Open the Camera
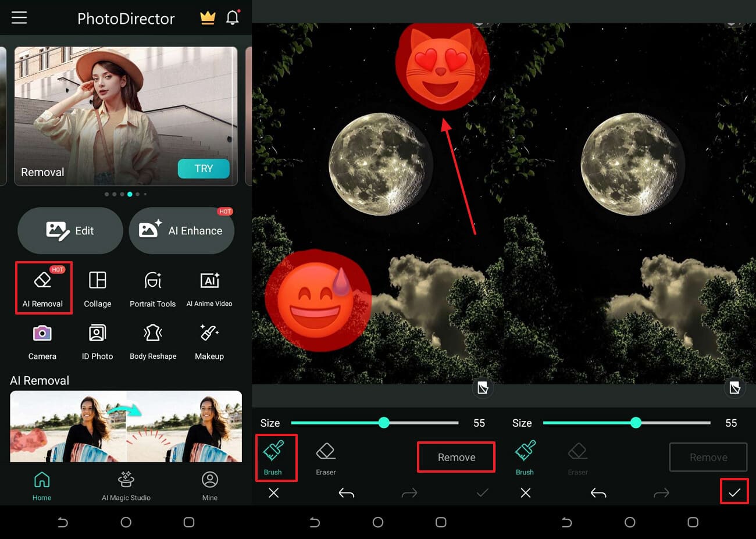The image size is (756, 539). tap(42, 341)
